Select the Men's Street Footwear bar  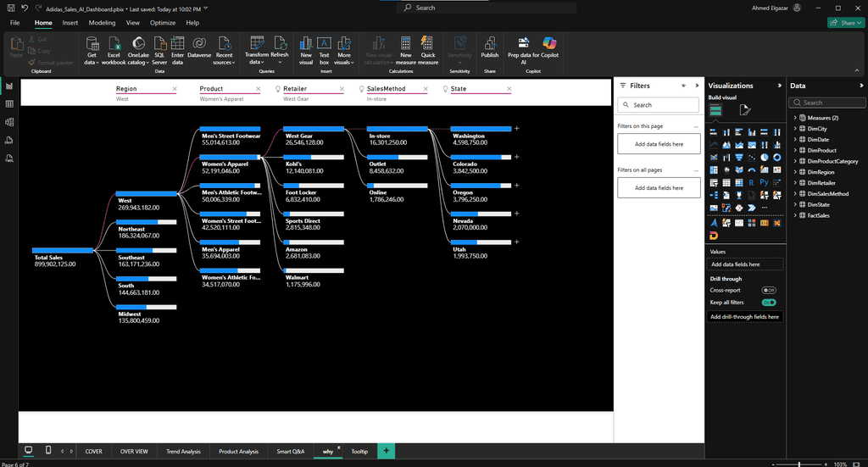230,128
